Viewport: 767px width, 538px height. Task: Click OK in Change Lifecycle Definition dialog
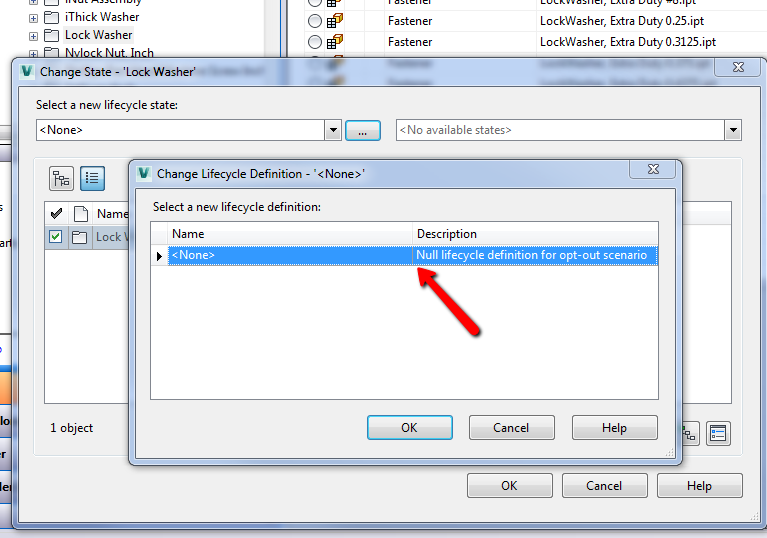point(409,428)
